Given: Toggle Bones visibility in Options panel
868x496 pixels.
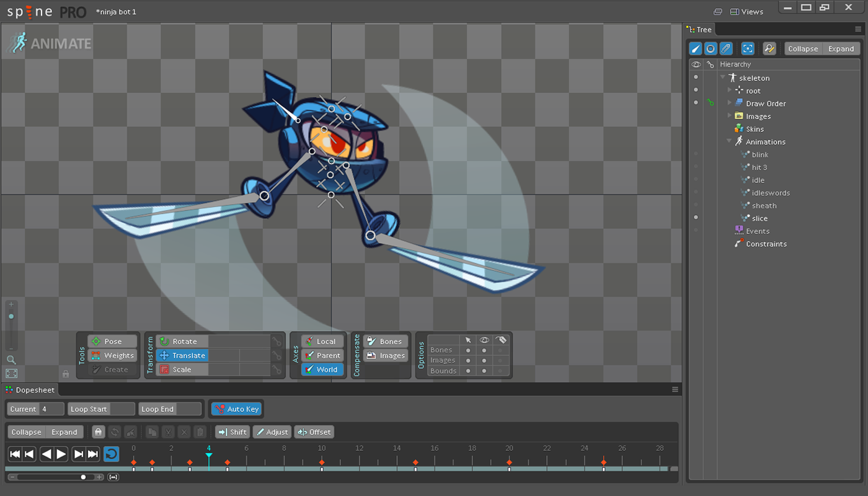Looking at the screenshot, I should (484, 350).
